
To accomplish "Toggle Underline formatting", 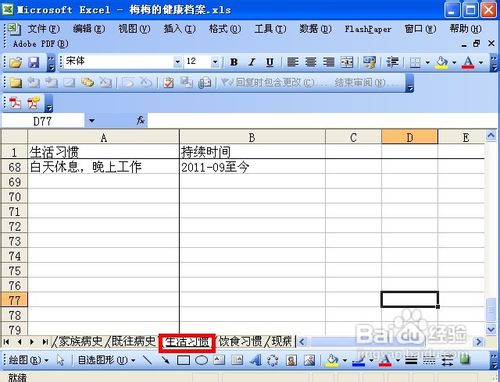I will click(x=269, y=62).
